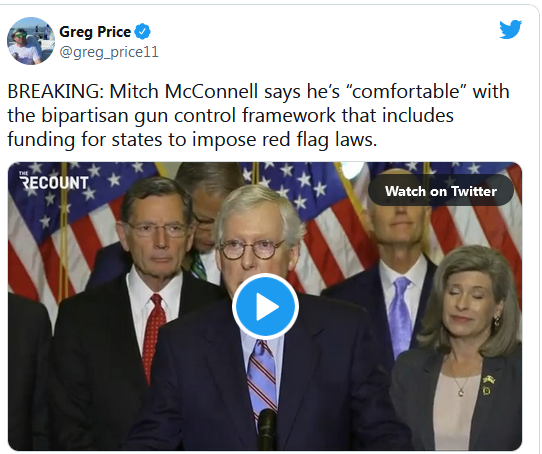
Task: Open Greg Price's profile avatar picture
Action: pos(31,41)
